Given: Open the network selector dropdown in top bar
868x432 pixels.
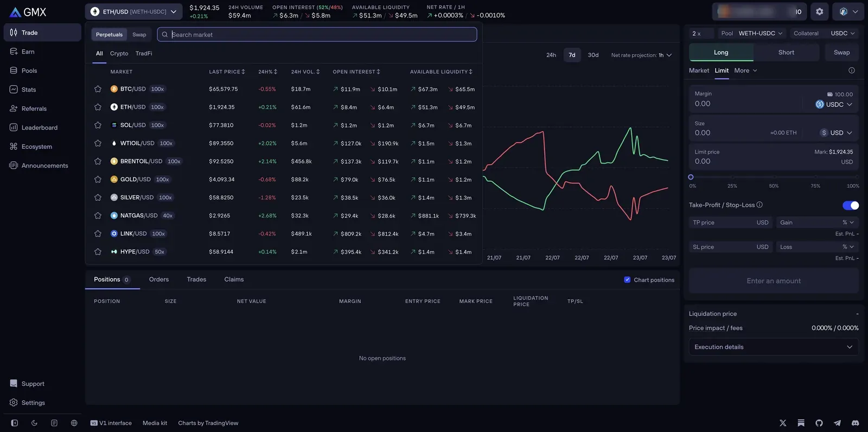Looking at the screenshot, I should (848, 11).
